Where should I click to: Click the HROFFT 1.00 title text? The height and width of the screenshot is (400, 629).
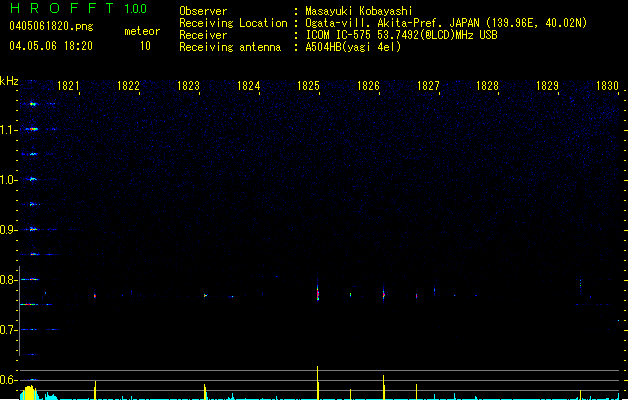click(x=79, y=8)
